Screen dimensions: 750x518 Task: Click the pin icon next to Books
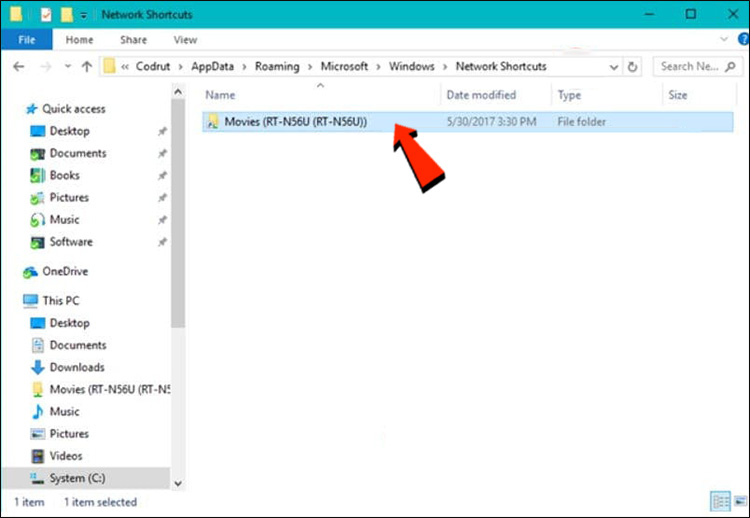point(162,176)
